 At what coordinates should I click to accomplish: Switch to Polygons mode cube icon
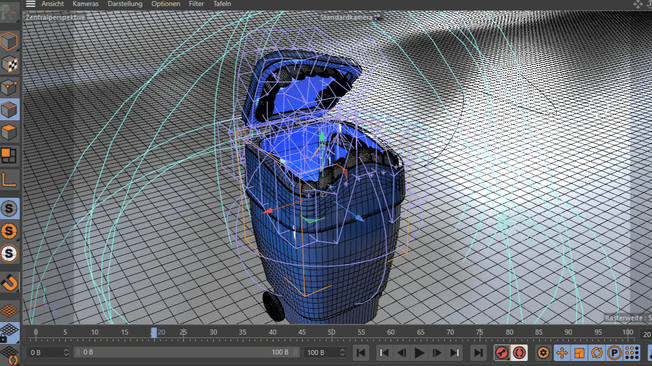(x=9, y=132)
